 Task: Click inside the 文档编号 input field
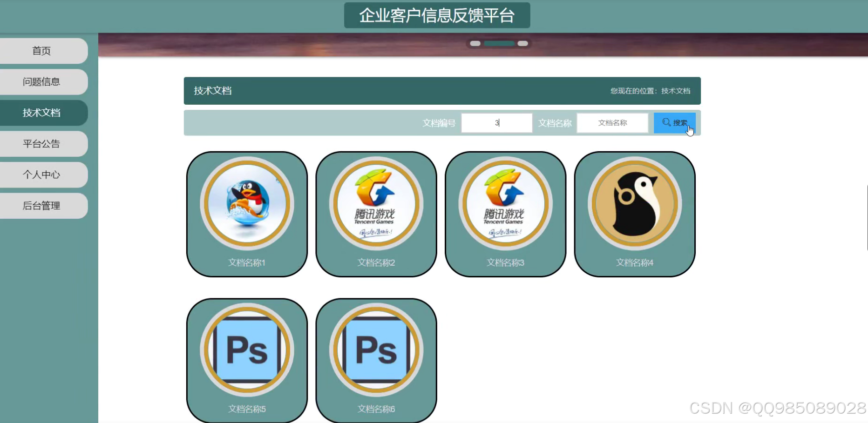tap(496, 122)
